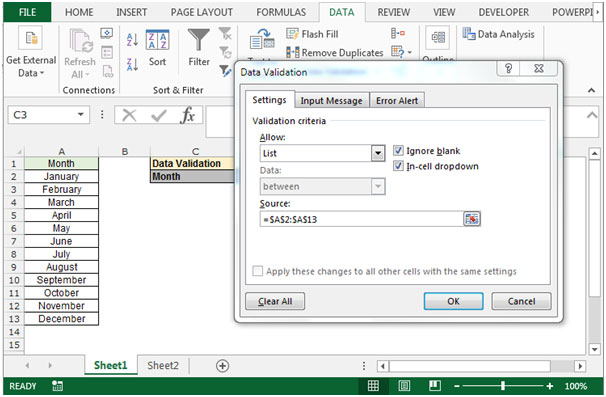
Task: Switch to Normal view icon
Action: coord(373,385)
